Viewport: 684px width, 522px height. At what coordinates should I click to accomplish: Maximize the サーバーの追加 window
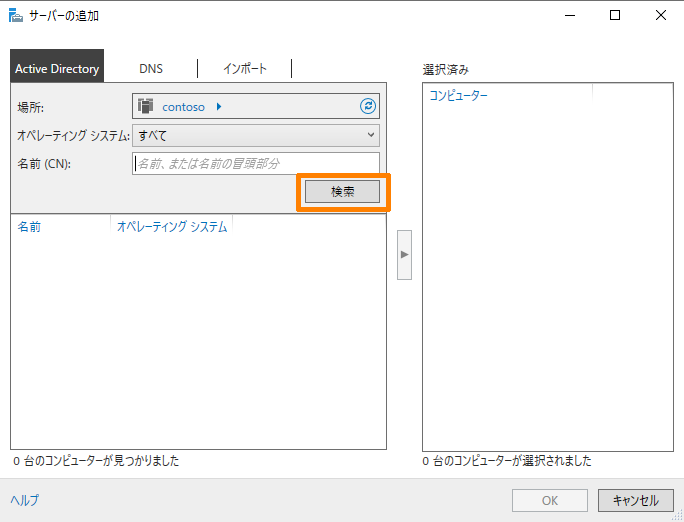point(615,15)
